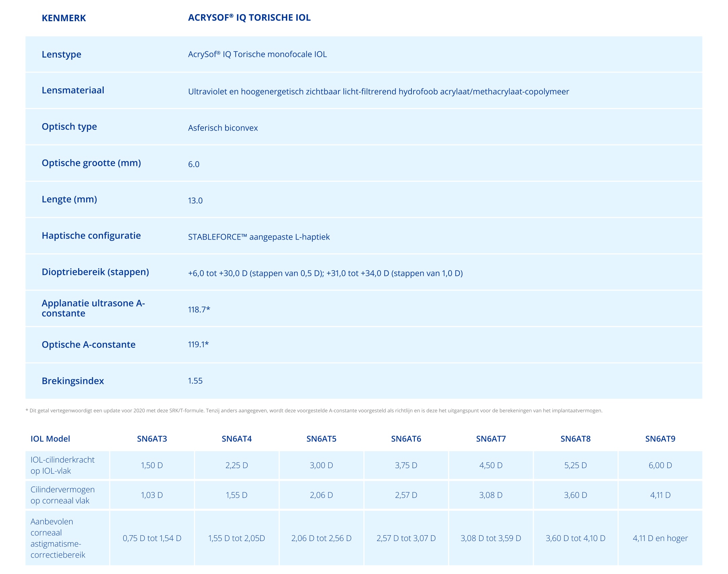Viewport: 728px width, 574px height.
Task: Click the 'Asferisch biconvex' value
Action: pos(223,128)
